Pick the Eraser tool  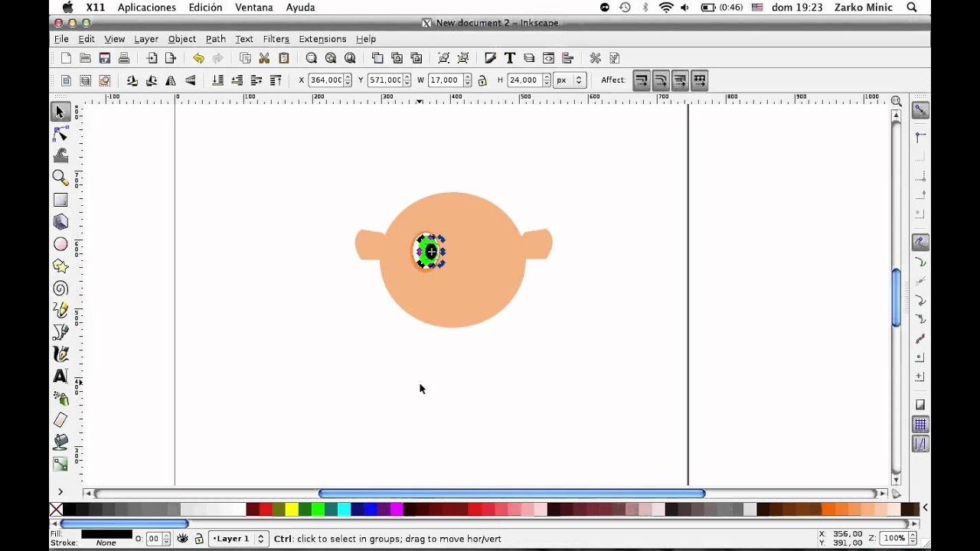coord(60,420)
